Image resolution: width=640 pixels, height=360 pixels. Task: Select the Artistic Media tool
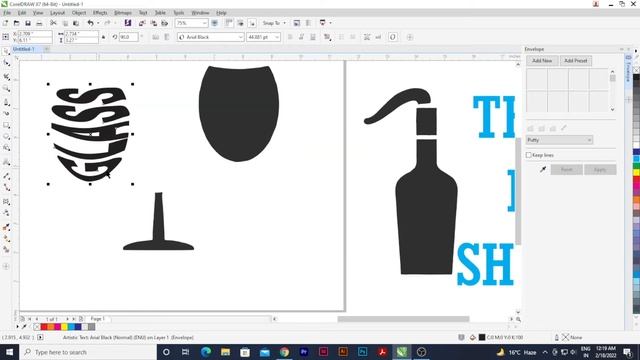click(x=6, y=113)
